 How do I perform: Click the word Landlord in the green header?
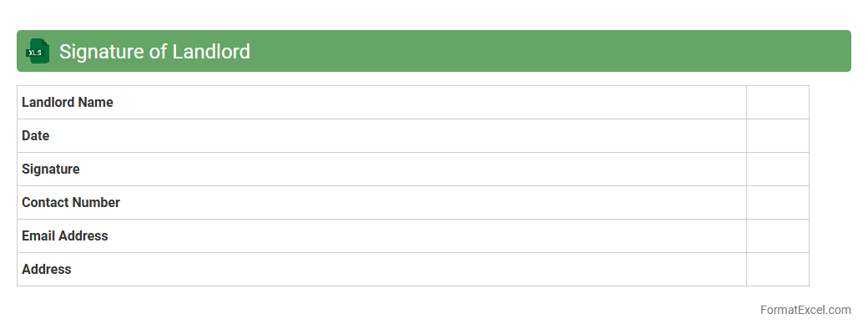(211, 51)
